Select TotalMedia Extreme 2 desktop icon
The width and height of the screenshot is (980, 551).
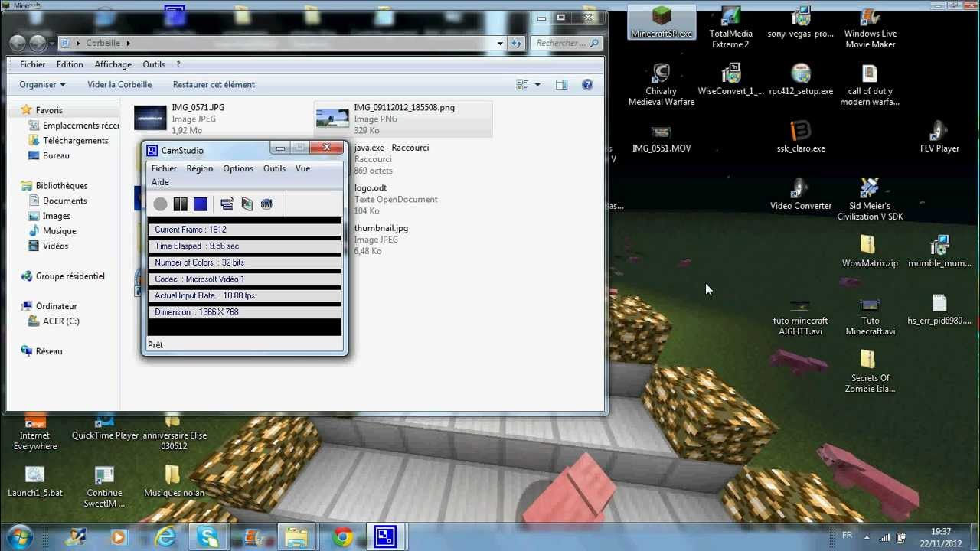pos(731,28)
